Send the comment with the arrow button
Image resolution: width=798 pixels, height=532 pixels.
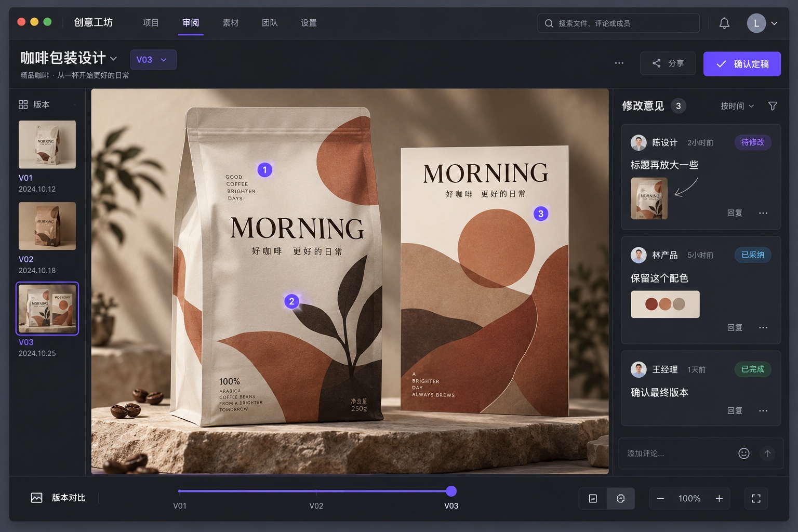(x=767, y=454)
